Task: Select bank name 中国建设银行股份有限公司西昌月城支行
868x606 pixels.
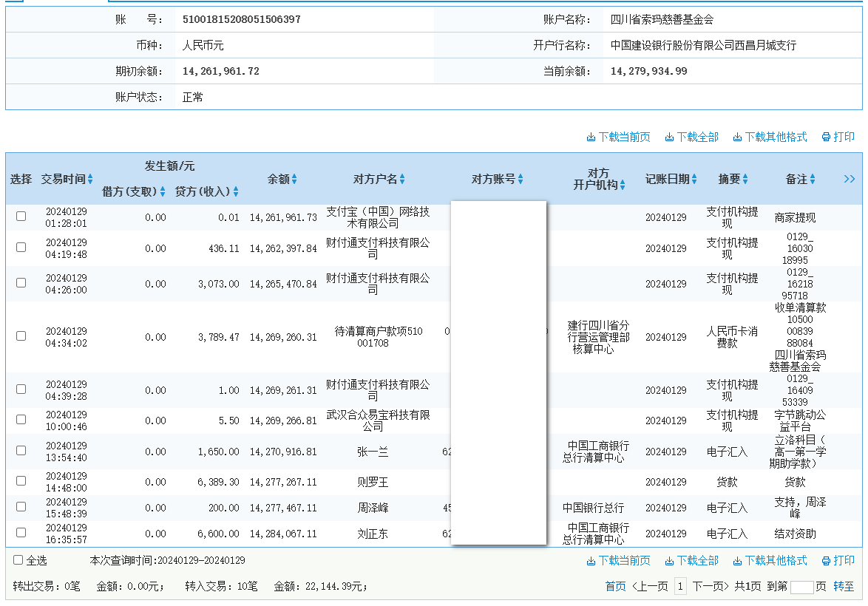Action: tap(704, 45)
